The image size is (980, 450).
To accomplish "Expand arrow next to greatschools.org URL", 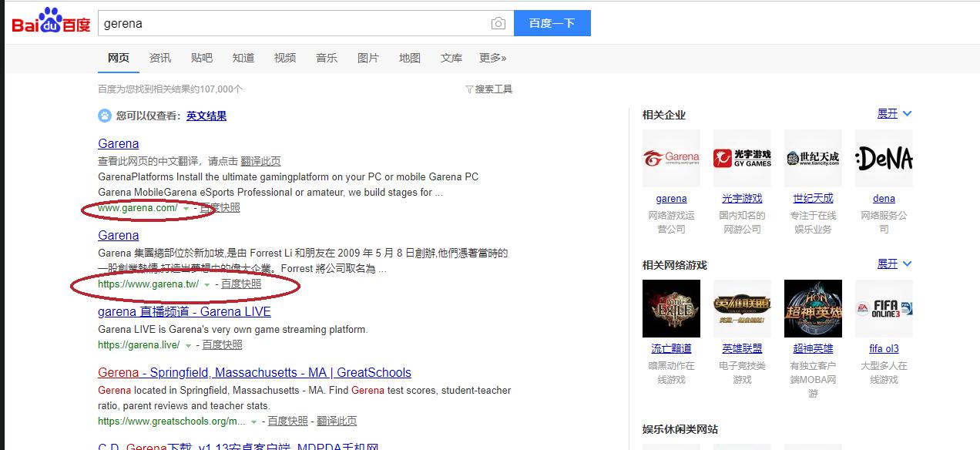I will (x=254, y=422).
